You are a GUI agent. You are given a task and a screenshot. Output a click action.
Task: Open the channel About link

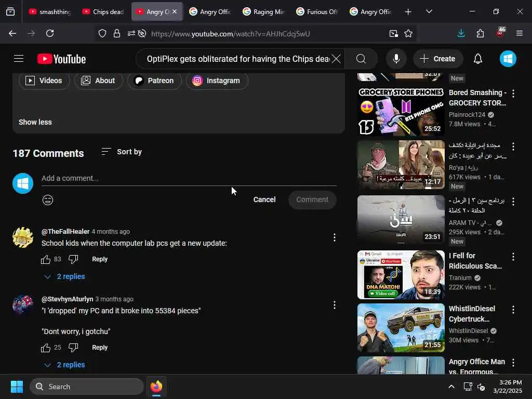click(x=98, y=81)
